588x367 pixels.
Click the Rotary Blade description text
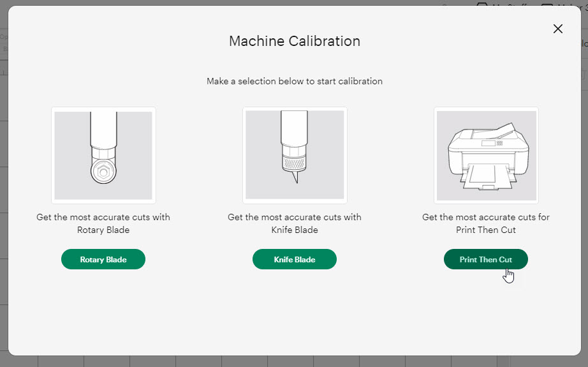coord(103,223)
